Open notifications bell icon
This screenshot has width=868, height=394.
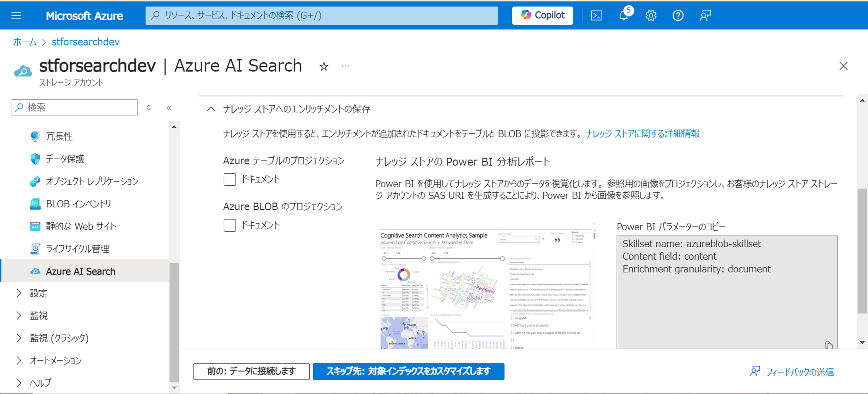tap(624, 16)
